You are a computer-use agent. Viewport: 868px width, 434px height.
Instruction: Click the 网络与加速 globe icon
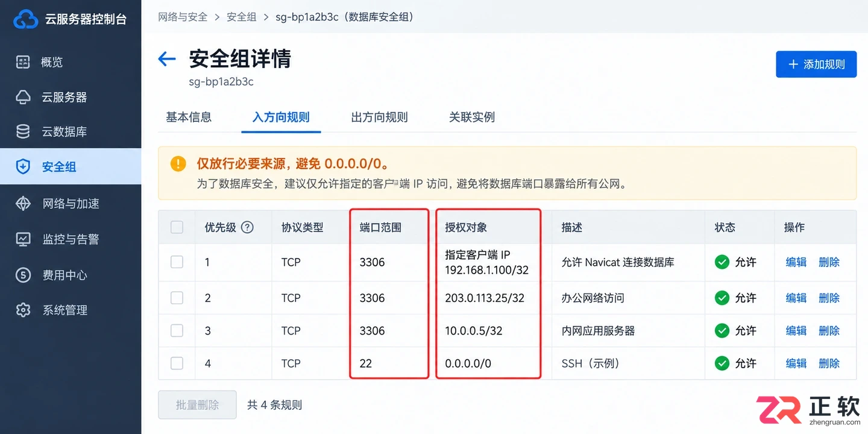click(x=23, y=204)
